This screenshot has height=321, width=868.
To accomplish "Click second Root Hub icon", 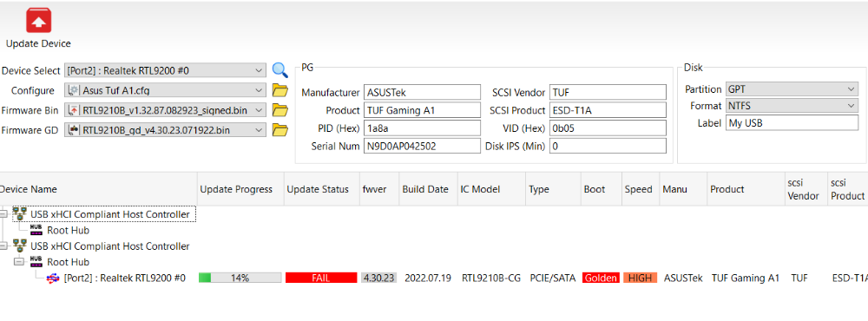I will pos(36,262).
